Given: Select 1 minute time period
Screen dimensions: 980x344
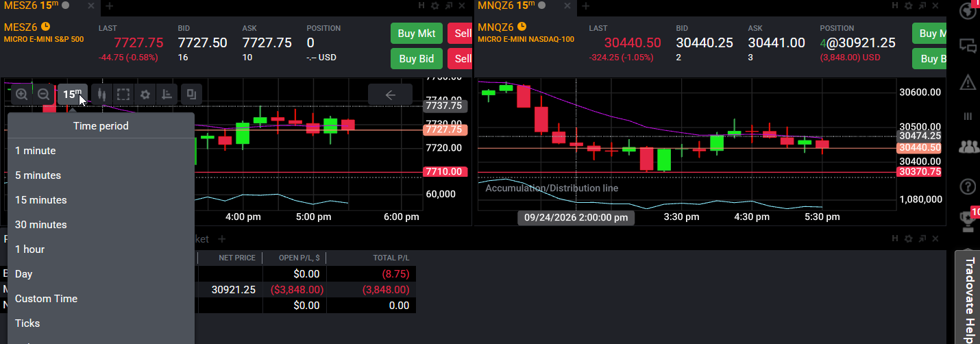Looking at the screenshot, I should tap(101, 151).
